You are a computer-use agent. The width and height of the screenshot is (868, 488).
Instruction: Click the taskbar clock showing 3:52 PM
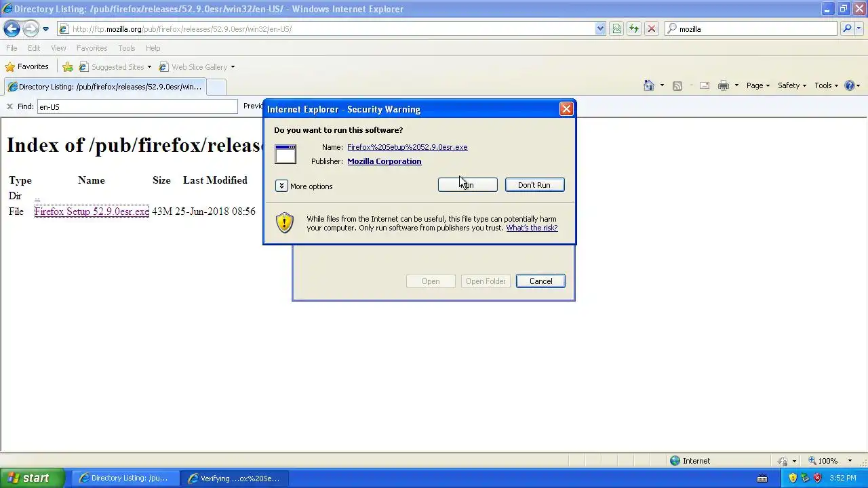point(843,478)
